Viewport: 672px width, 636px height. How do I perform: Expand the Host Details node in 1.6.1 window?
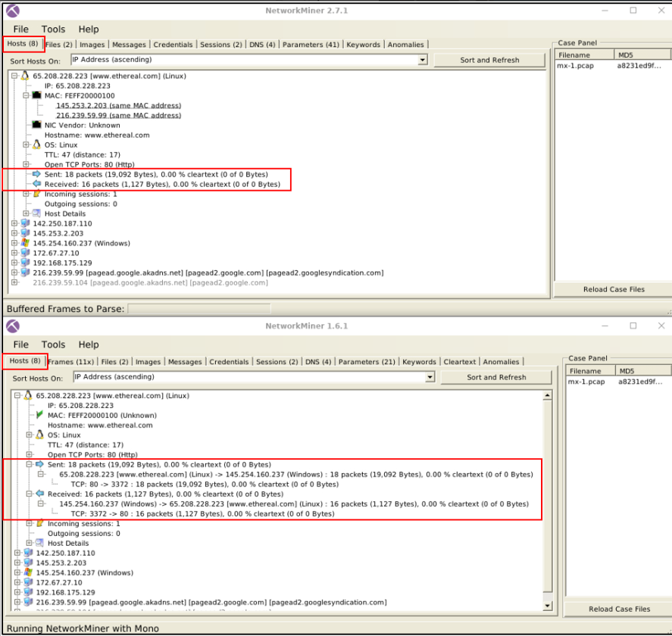pos(29,543)
